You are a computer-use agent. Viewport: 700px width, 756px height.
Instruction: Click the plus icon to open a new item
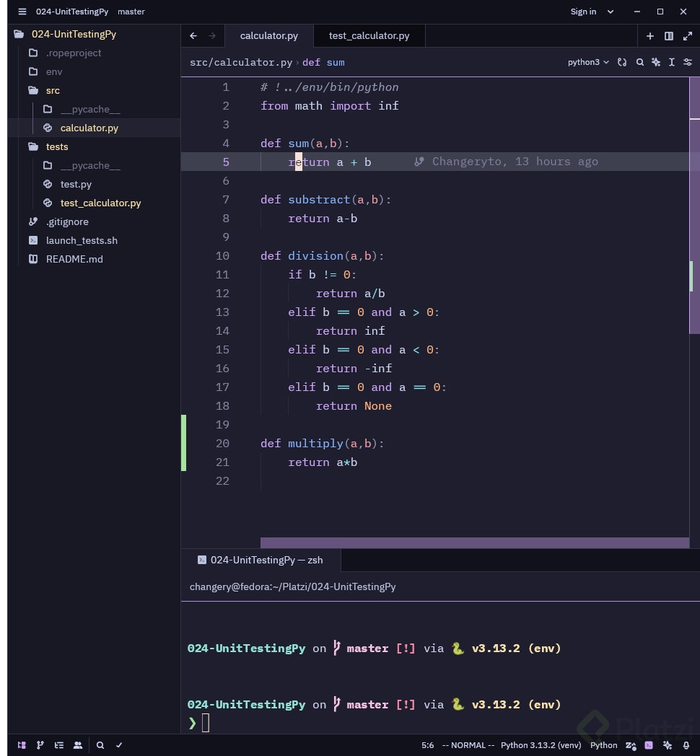click(649, 36)
